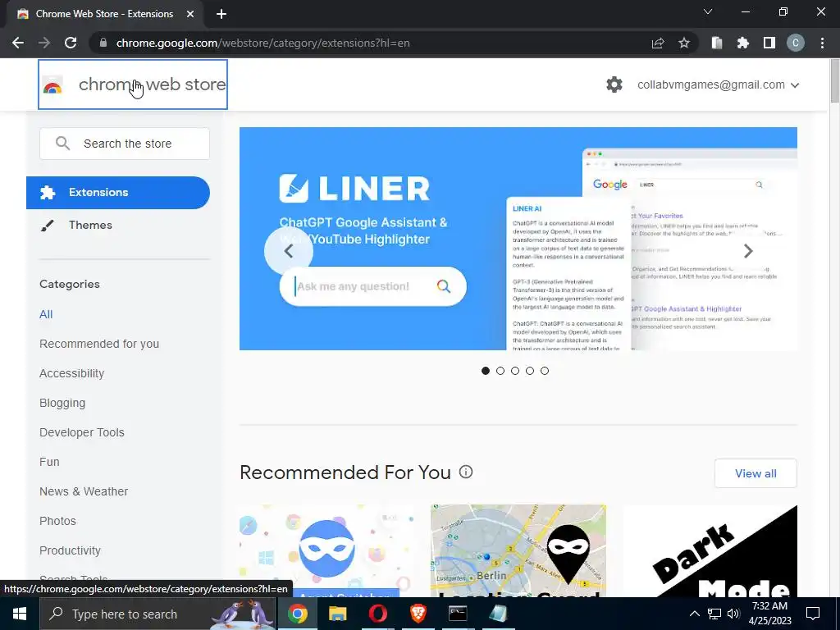Open the Photos category
Image resolution: width=840 pixels, height=630 pixels.
coord(58,521)
